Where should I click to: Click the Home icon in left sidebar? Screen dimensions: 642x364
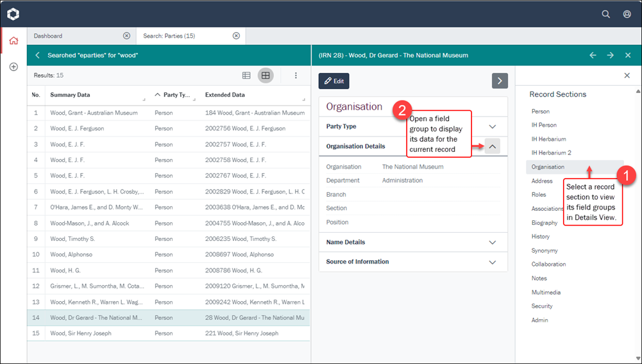click(13, 40)
